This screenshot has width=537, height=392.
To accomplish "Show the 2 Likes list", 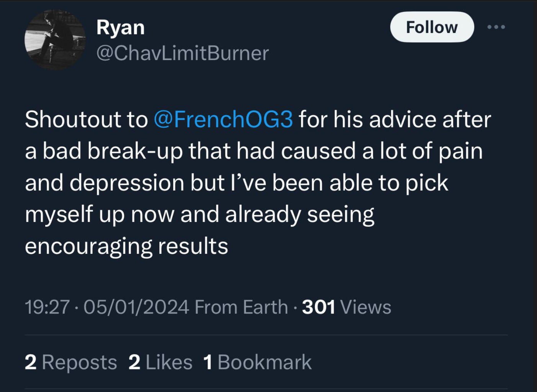I will (x=160, y=362).
